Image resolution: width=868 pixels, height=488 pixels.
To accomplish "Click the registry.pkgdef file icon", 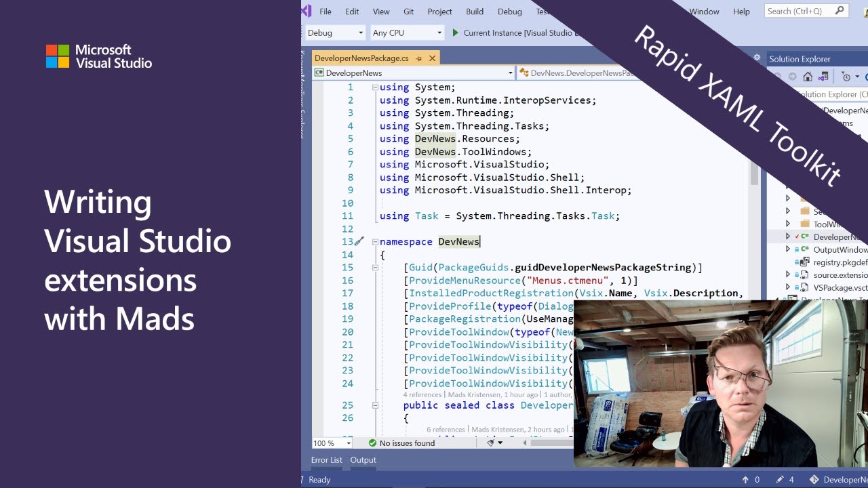I will (x=804, y=262).
